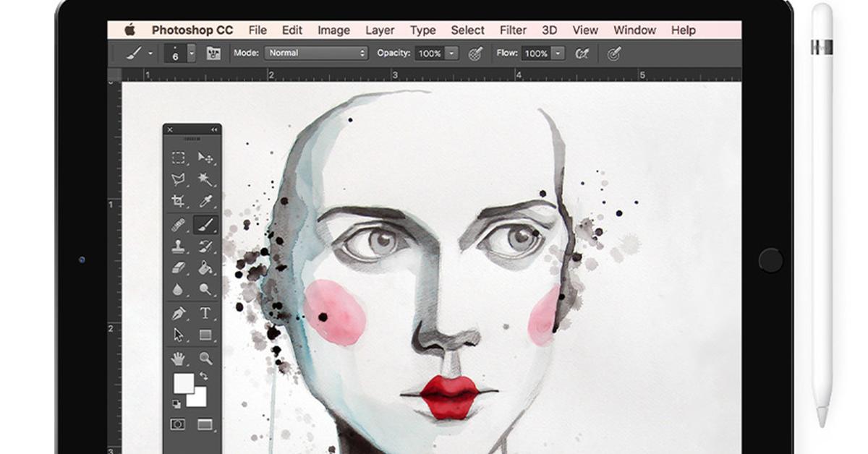Activate the Eraser tool
Image resolution: width=868 pixels, height=454 pixels.
pyautogui.click(x=178, y=267)
